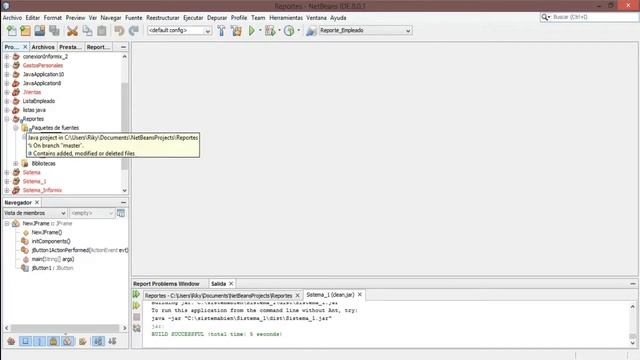Screen dimensions: 640x360
Task: Toggle the fifth Navegador bottom filter button
Action: coord(68,341)
